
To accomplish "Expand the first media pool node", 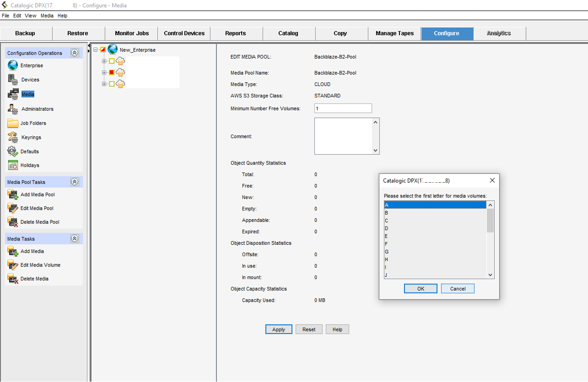I will pos(104,61).
